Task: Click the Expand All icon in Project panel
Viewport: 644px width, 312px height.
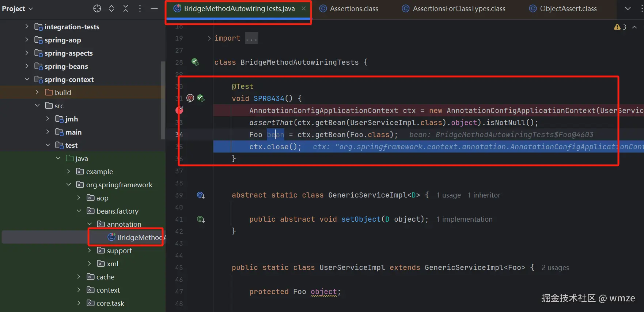Action: (x=111, y=8)
